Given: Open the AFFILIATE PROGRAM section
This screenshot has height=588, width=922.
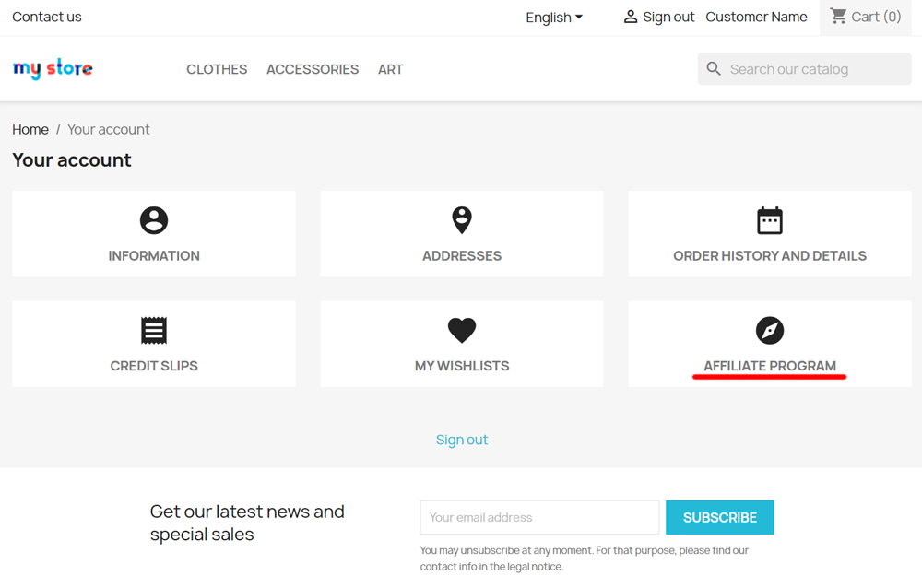Looking at the screenshot, I should [770, 365].
